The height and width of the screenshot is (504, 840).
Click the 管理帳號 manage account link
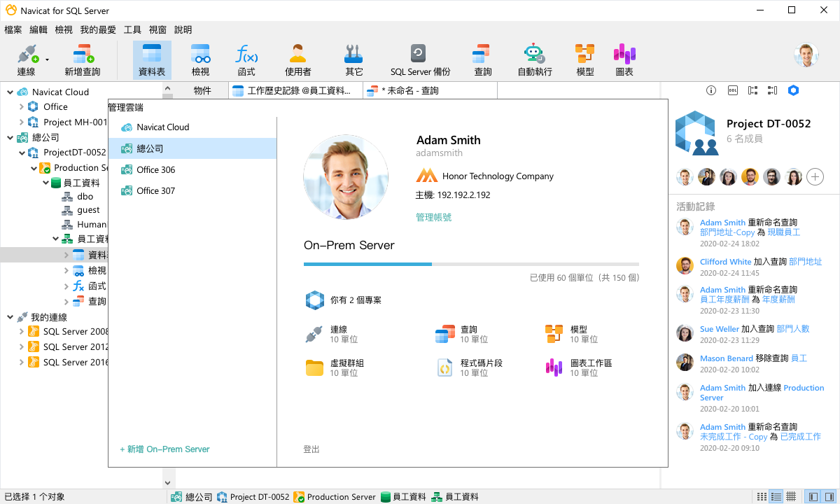434,217
